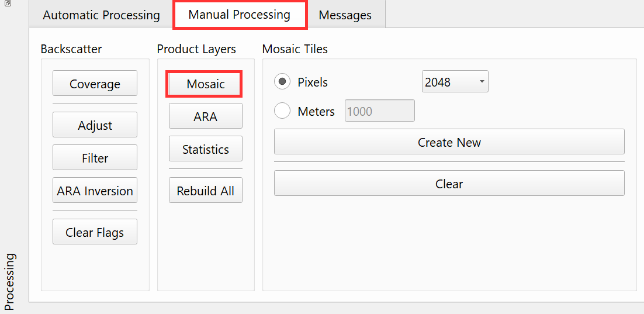
Task: Open the Messages tab
Action: pos(345,15)
